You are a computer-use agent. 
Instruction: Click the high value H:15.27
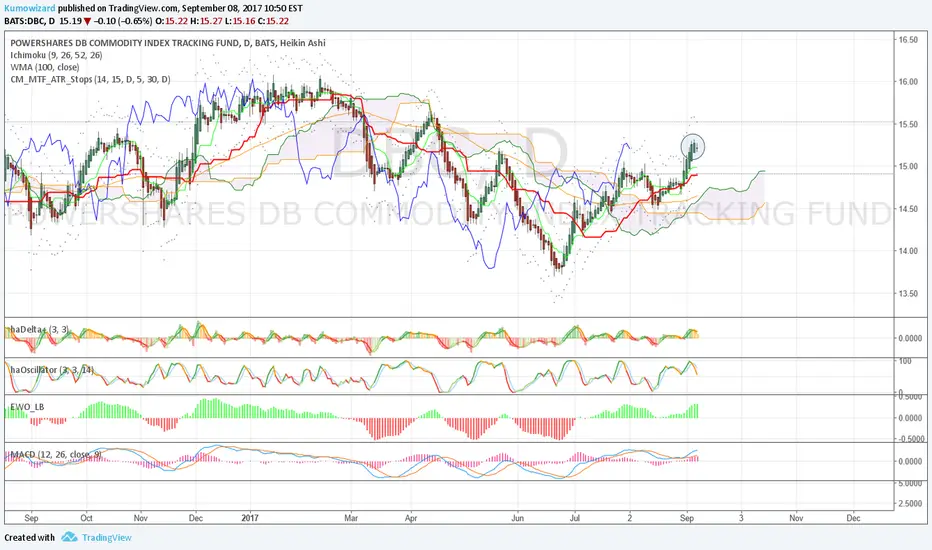tap(206, 21)
